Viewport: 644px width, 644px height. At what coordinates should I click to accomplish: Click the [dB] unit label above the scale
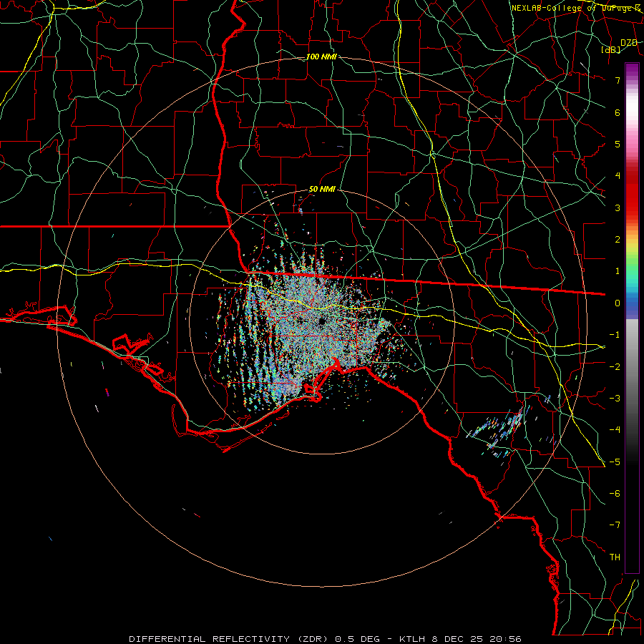611,49
